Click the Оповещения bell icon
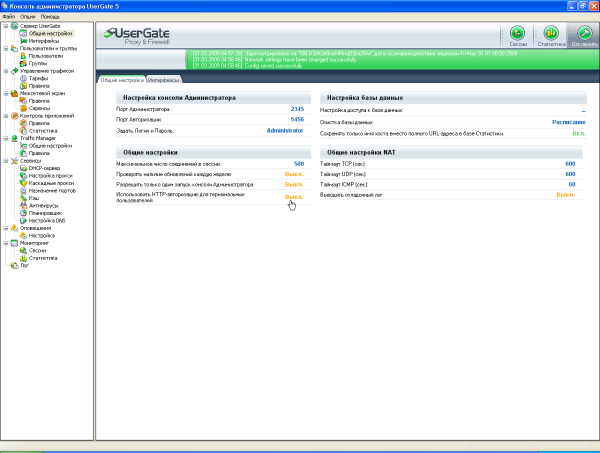Image resolution: width=600 pixels, height=453 pixels. (15, 228)
